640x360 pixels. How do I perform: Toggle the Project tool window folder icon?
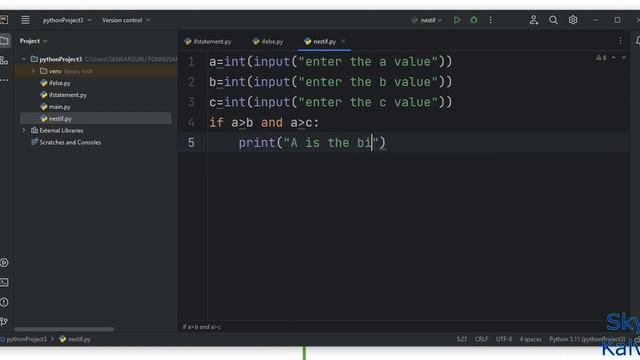pos(4,41)
